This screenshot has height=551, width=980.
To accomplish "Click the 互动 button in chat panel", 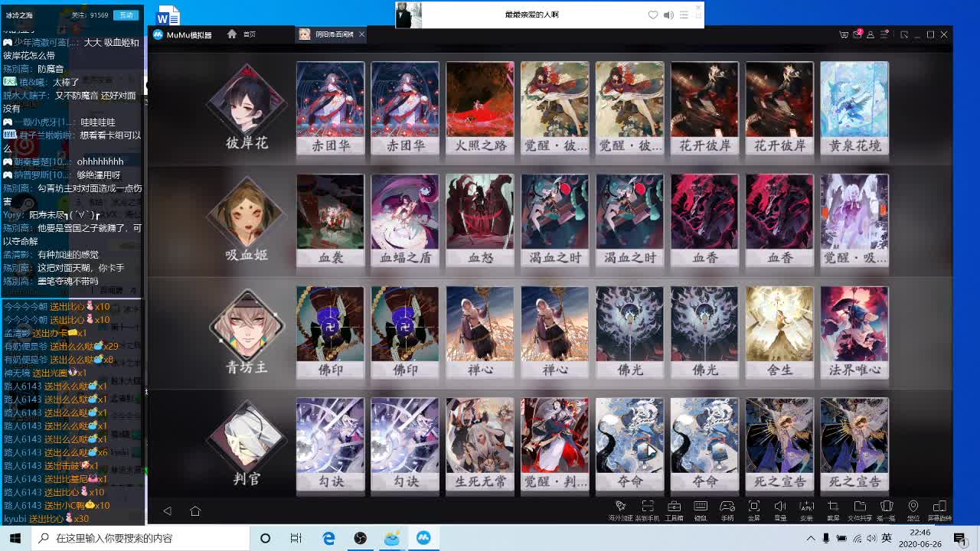I will (126, 15).
